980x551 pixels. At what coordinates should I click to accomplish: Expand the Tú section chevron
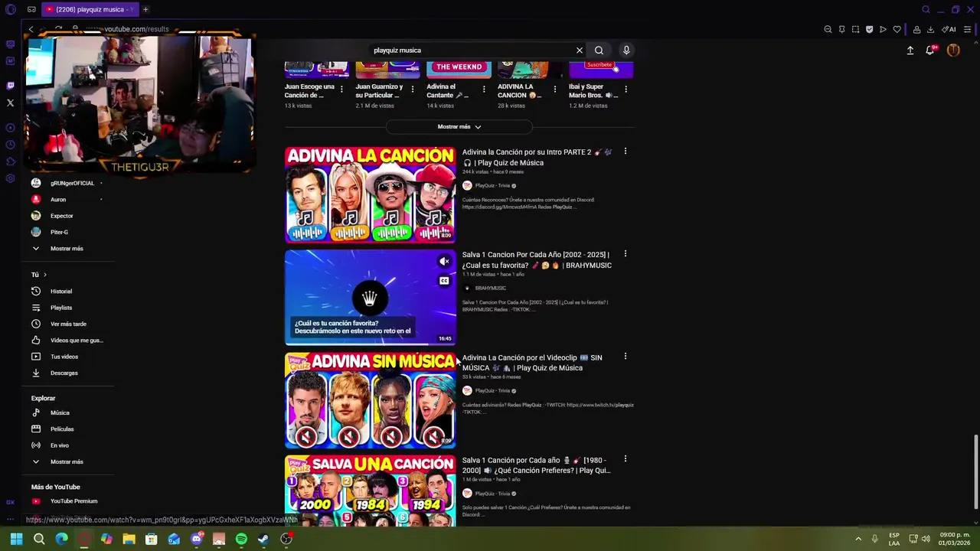click(45, 275)
